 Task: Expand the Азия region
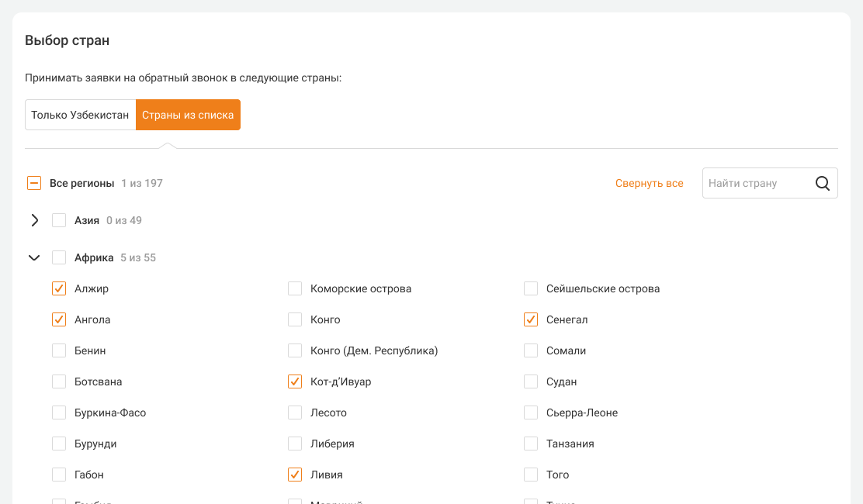34,220
